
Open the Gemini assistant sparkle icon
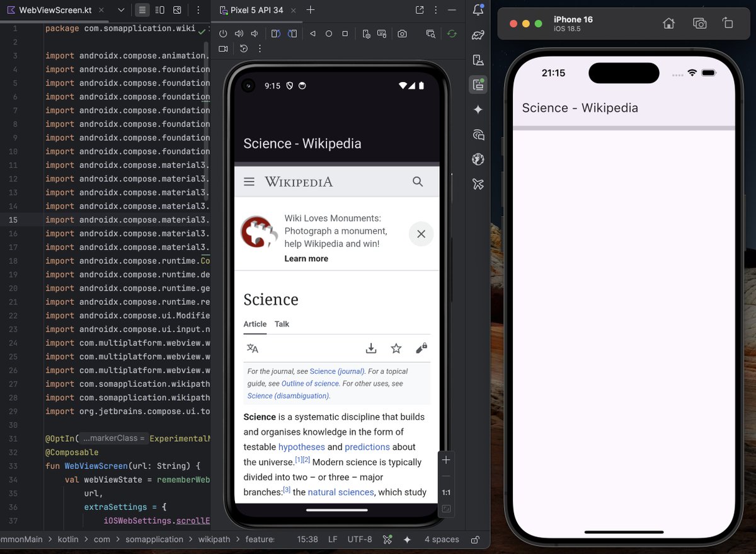(x=478, y=109)
